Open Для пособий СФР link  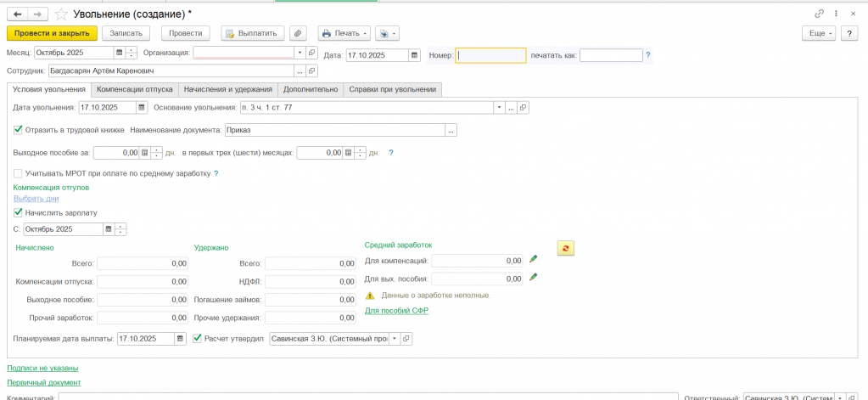click(x=396, y=311)
